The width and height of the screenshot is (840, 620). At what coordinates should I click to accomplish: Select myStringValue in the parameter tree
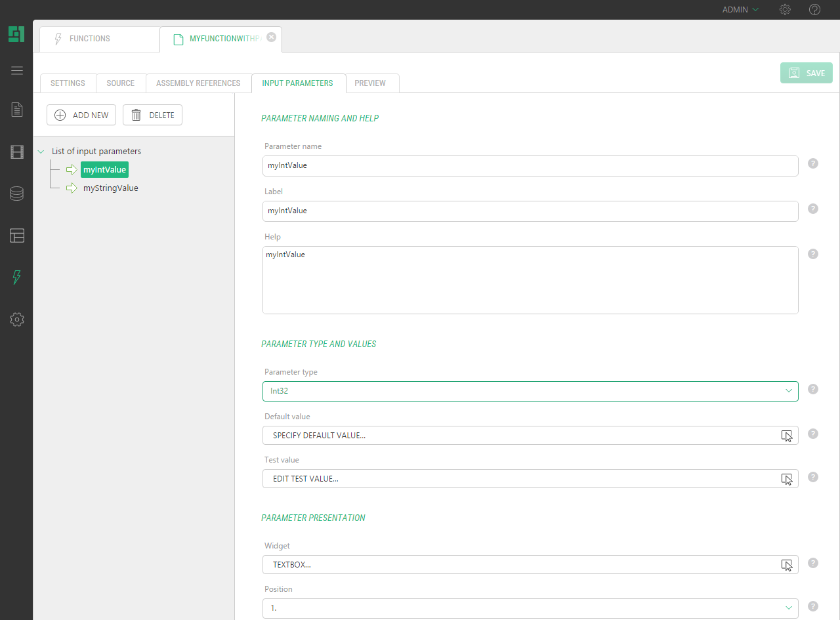click(x=110, y=188)
